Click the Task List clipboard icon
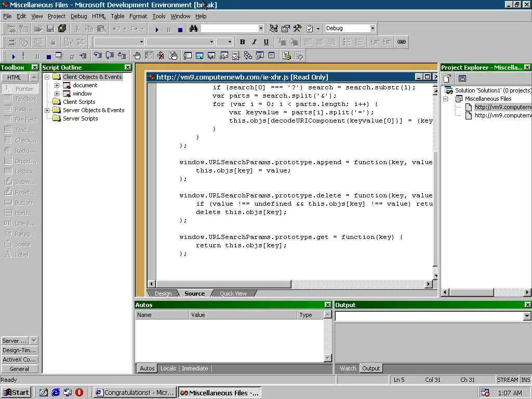 click(x=310, y=29)
